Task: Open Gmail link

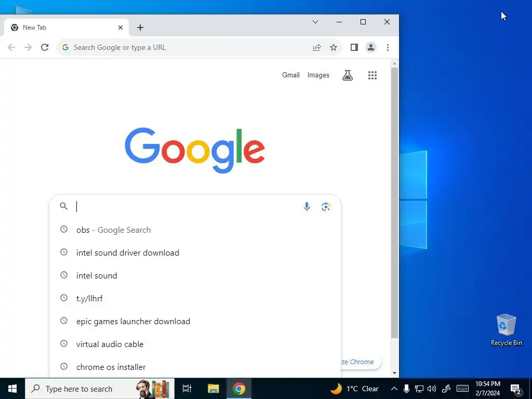Action: pos(291,75)
